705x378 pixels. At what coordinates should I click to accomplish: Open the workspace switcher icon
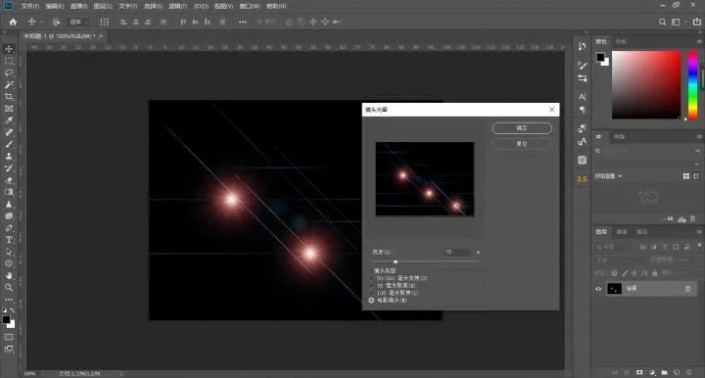676,22
